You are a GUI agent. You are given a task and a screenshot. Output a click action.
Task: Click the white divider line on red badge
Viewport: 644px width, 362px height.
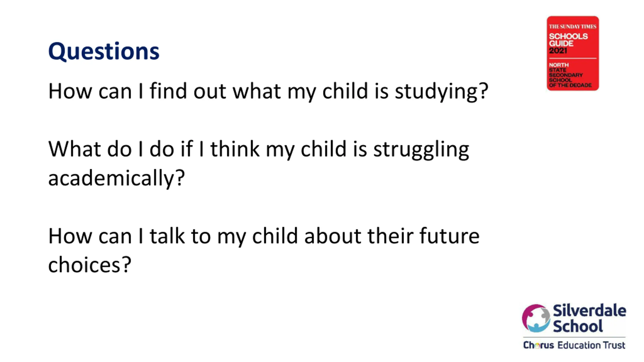pyautogui.click(x=573, y=58)
